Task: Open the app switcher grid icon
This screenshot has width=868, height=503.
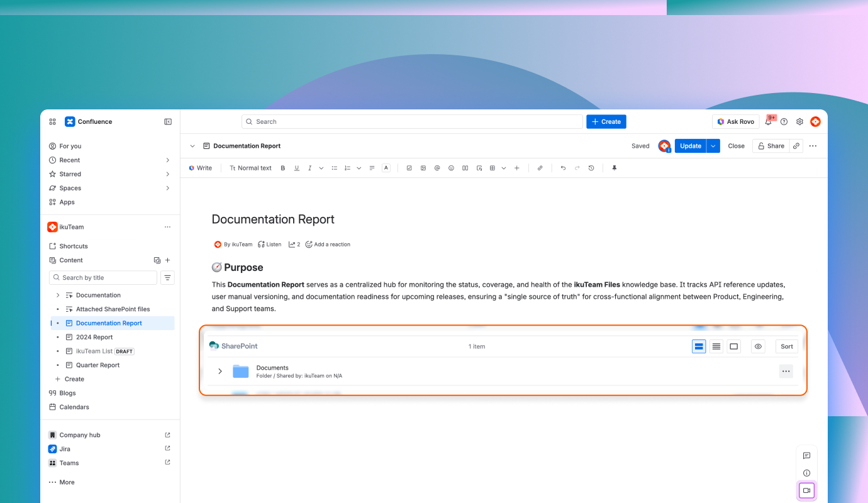Action: click(x=53, y=122)
